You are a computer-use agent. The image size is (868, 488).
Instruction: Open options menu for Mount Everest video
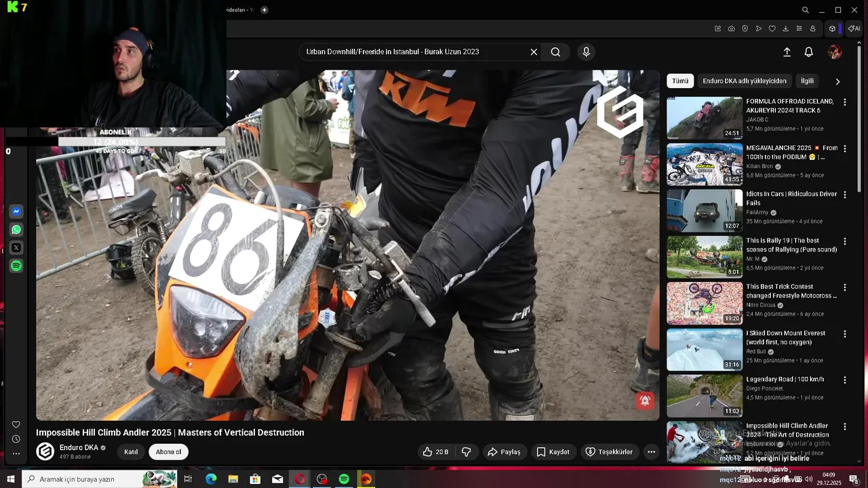845,334
